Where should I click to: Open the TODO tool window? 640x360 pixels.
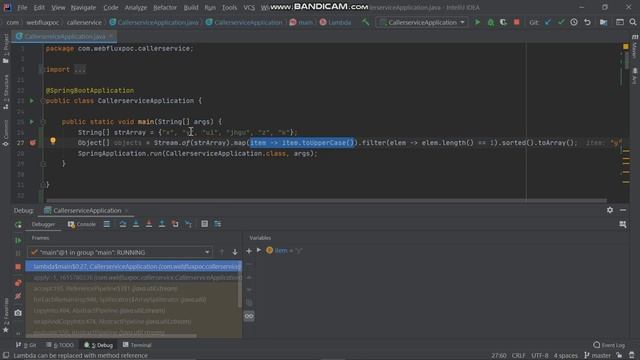(x=60, y=345)
